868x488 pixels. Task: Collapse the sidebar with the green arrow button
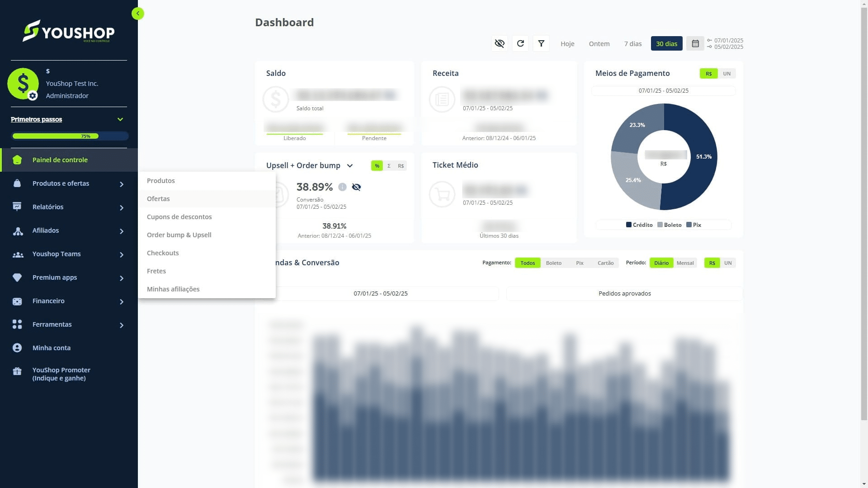click(x=138, y=14)
